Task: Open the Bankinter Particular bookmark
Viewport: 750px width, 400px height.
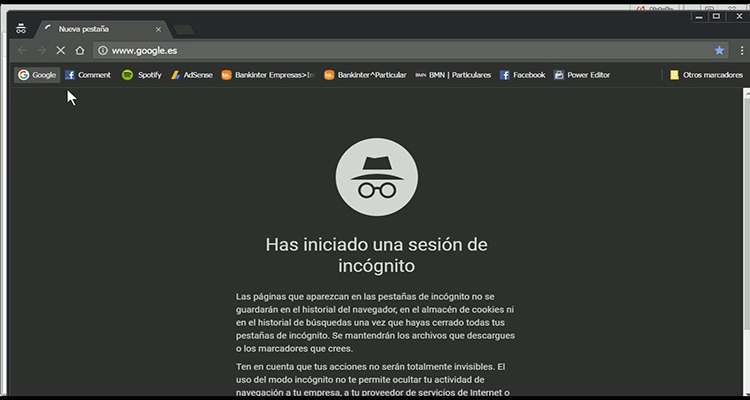Action: point(364,75)
